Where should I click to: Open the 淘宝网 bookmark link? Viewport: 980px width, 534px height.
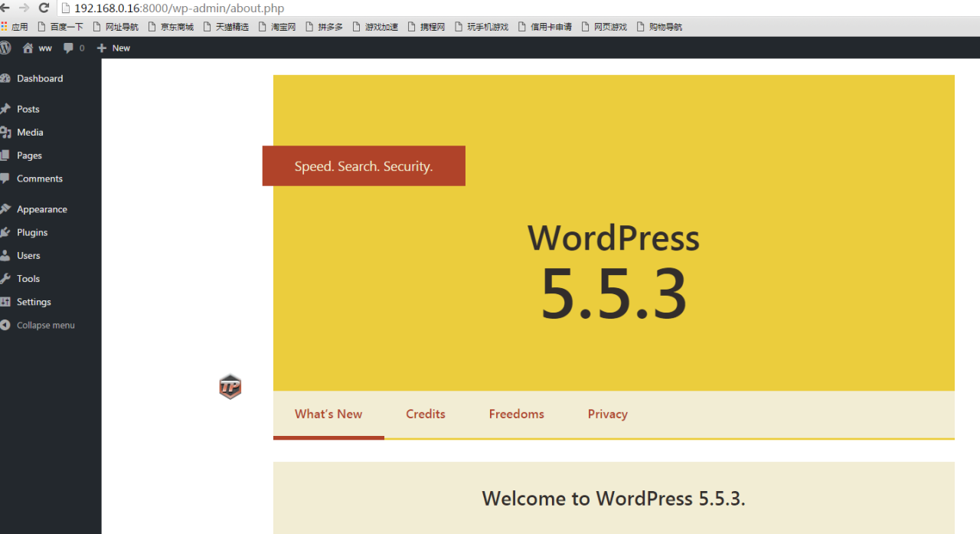point(282,26)
